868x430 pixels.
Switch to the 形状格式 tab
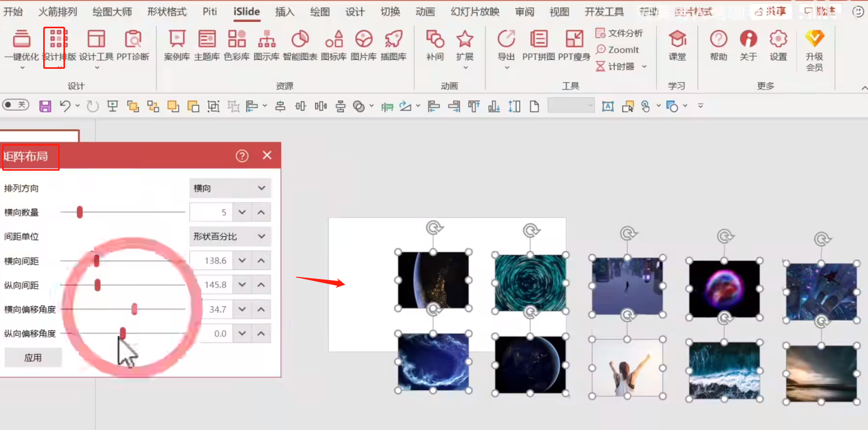tap(167, 11)
